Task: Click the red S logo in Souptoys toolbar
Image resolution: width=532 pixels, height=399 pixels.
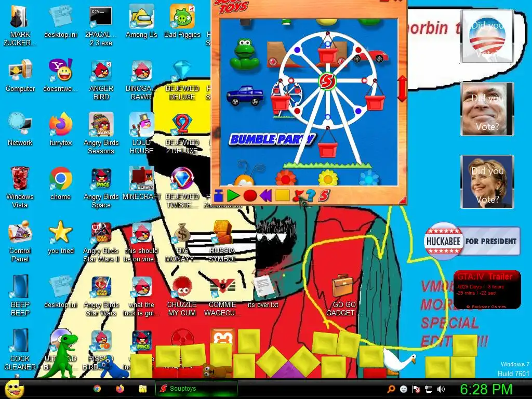Action: (324, 195)
